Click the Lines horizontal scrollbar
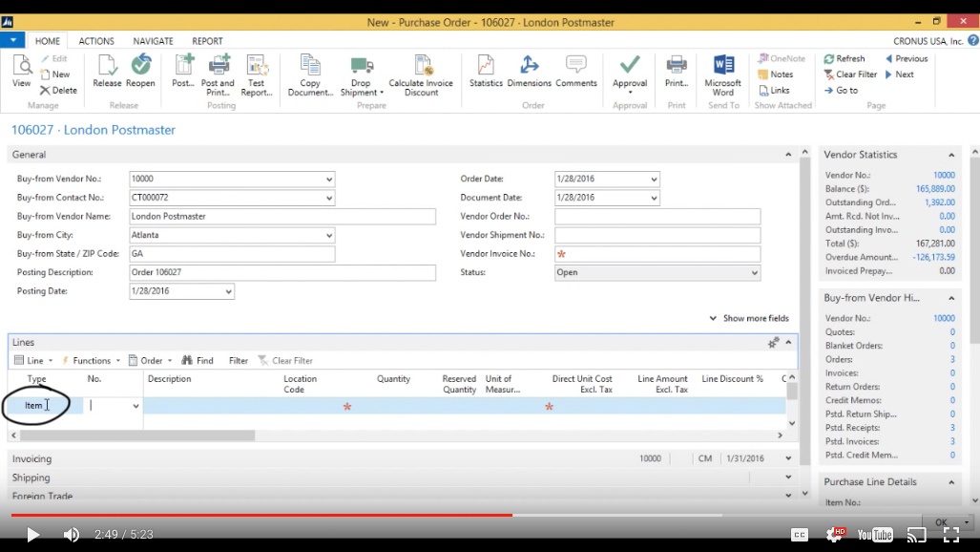The image size is (980, 552). pyautogui.click(x=137, y=435)
